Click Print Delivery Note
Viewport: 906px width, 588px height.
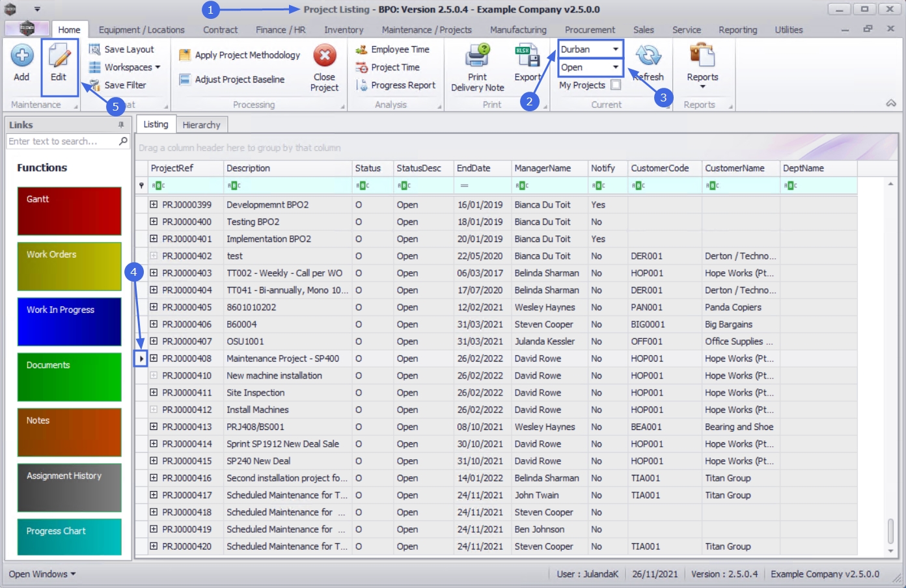tap(478, 68)
